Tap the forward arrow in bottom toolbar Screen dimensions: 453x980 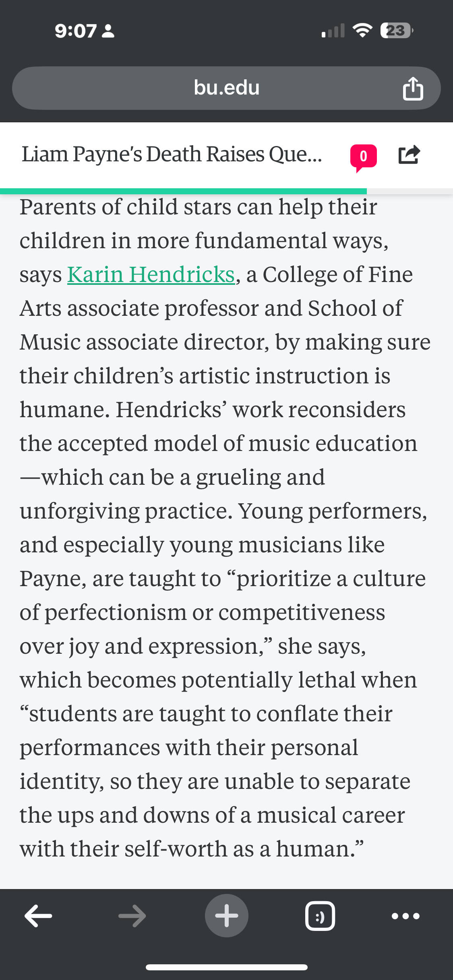pos(132,916)
